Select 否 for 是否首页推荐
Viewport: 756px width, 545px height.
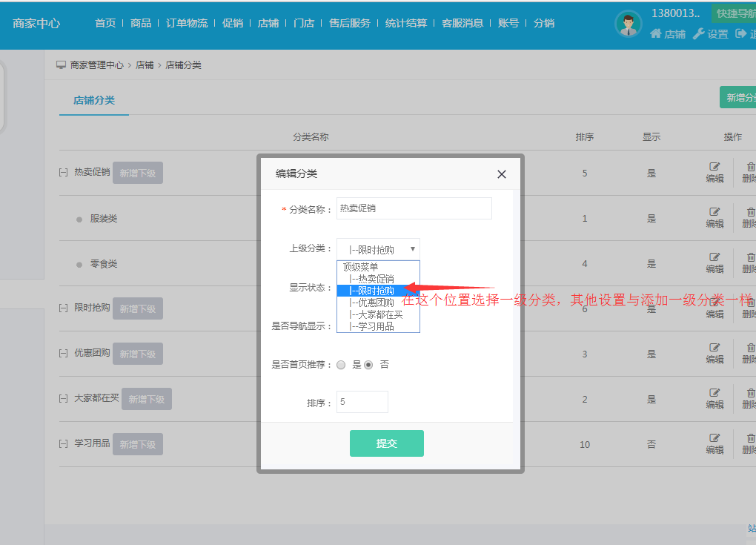[368, 365]
